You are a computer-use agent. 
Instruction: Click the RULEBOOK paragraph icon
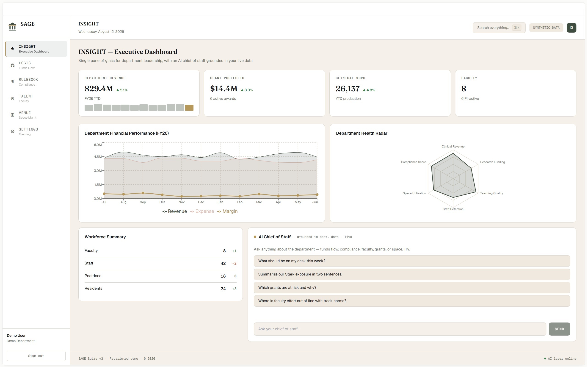pos(13,82)
